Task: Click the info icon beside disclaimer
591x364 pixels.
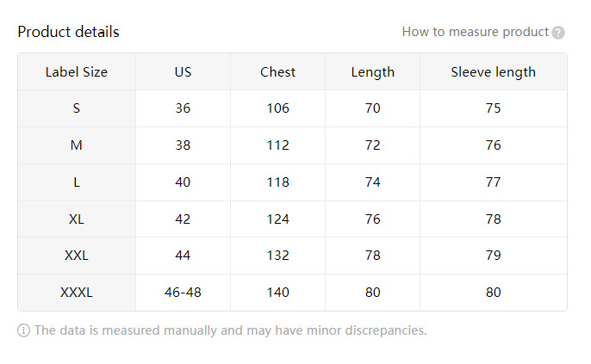Action: (23, 330)
